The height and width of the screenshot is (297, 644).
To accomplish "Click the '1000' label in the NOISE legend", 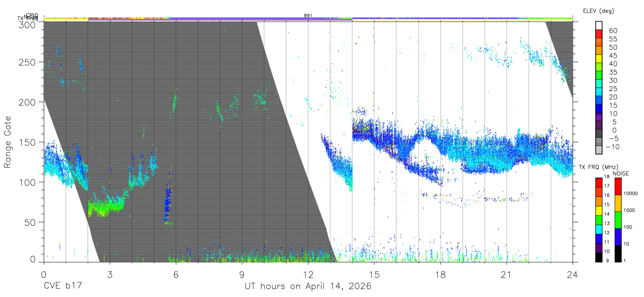I will 629,211.
